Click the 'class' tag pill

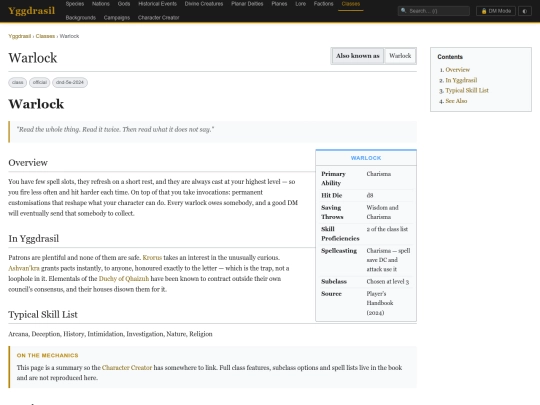[x=18, y=82]
